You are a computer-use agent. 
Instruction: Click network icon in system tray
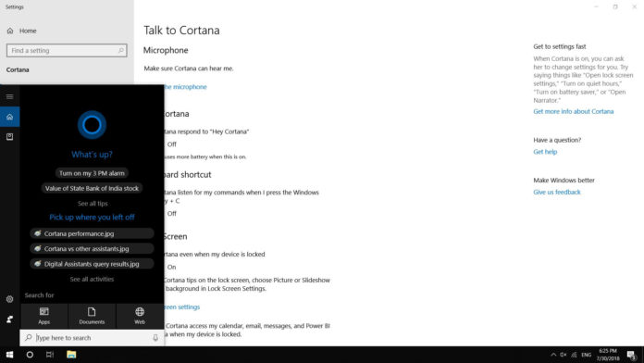pos(575,355)
